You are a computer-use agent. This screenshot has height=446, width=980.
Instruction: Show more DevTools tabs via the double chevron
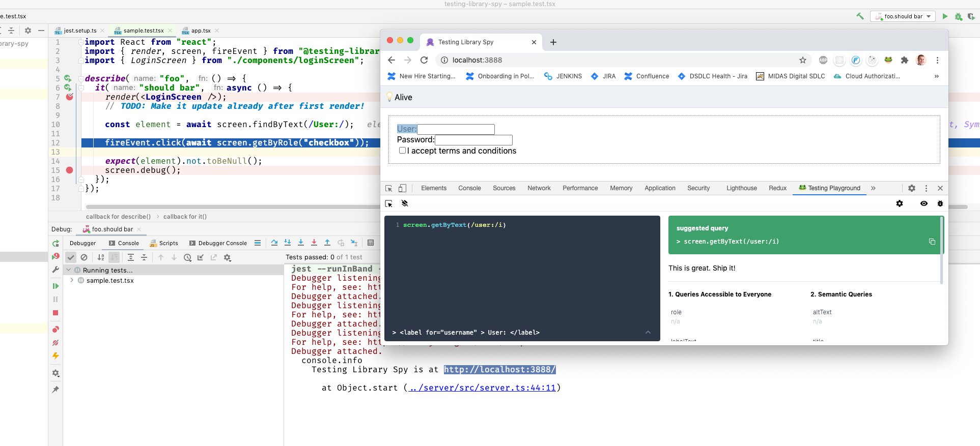(x=873, y=188)
